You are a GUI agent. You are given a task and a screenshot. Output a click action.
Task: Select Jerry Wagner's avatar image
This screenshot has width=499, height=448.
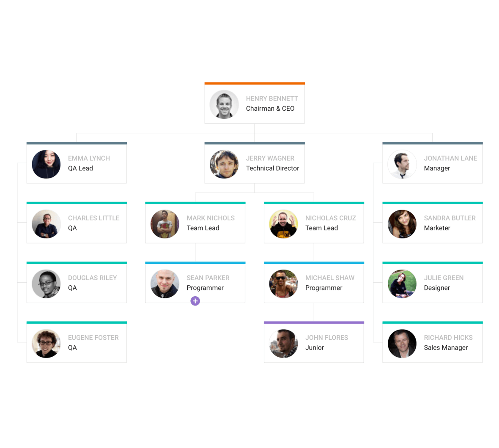[224, 164]
